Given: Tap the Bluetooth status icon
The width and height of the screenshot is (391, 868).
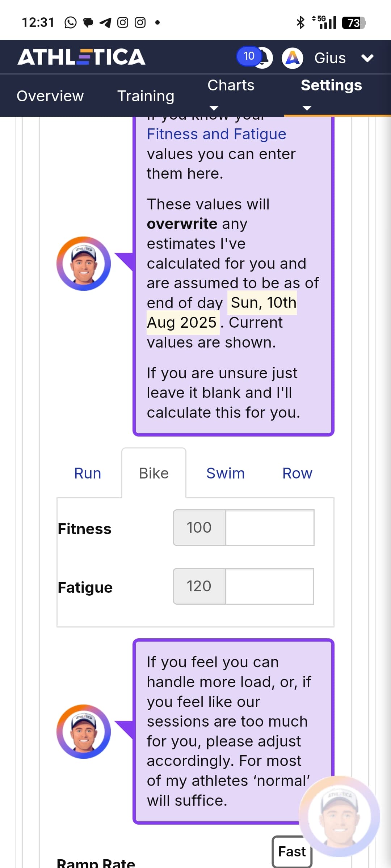Looking at the screenshot, I should click(x=300, y=22).
